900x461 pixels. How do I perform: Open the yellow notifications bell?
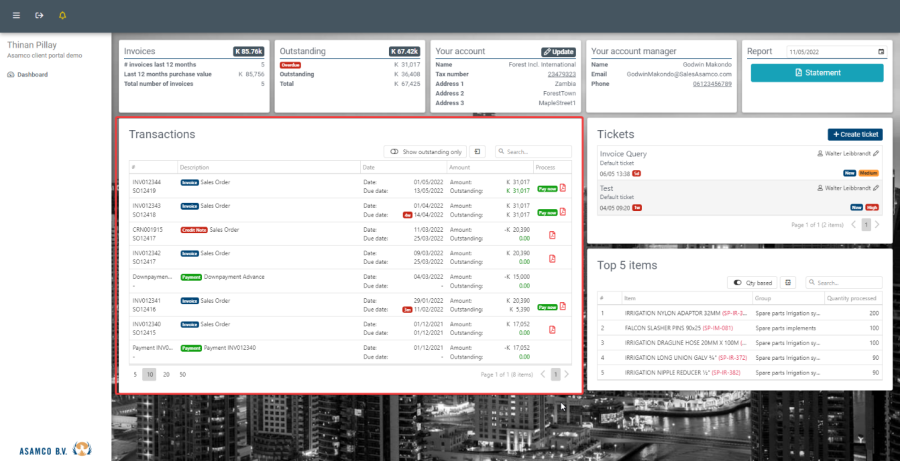63,16
